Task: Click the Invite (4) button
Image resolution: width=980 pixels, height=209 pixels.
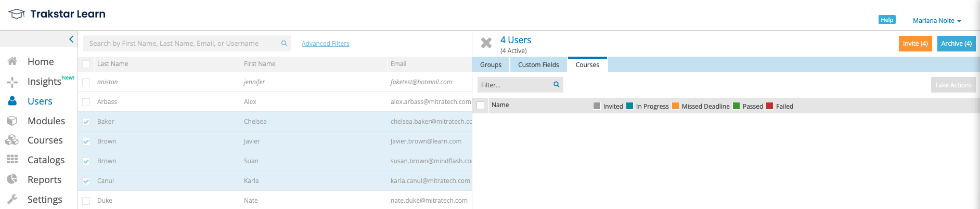Action: pyautogui.click(x=915, y=44)
